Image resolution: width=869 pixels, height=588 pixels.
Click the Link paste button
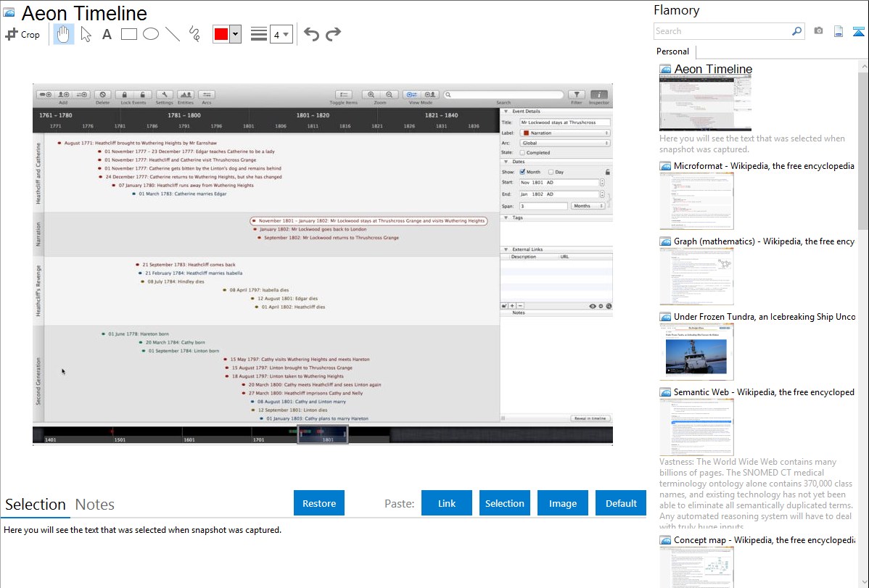pyautogui.click(x=447, y=503)
